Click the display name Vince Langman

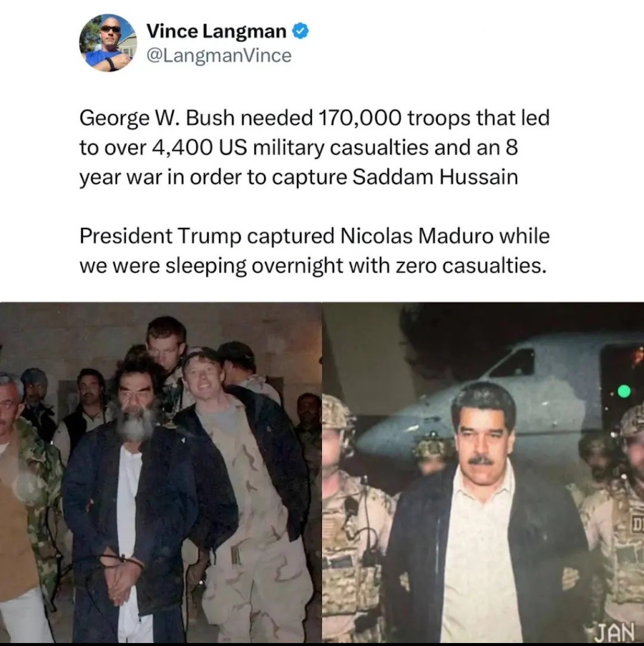(x=216, y=31)
